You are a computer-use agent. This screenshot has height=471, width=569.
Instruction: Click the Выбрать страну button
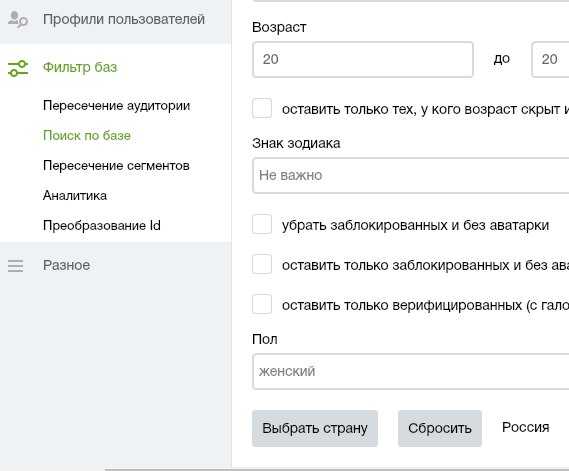coord(315,429)
